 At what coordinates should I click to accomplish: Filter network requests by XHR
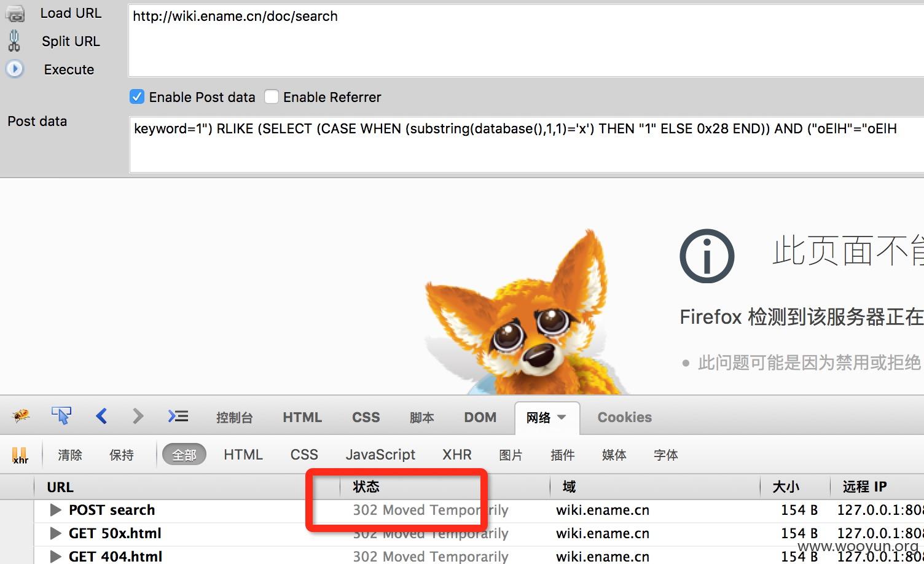(457, 455)
